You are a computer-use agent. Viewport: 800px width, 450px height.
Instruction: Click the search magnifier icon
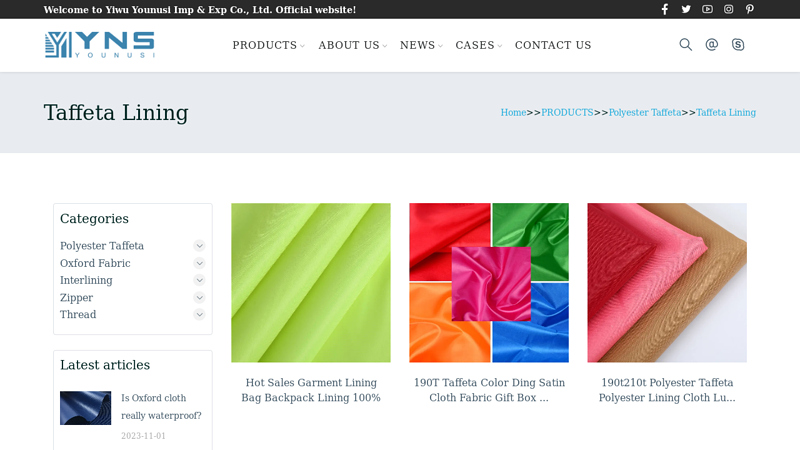click(x=685, y=45)
